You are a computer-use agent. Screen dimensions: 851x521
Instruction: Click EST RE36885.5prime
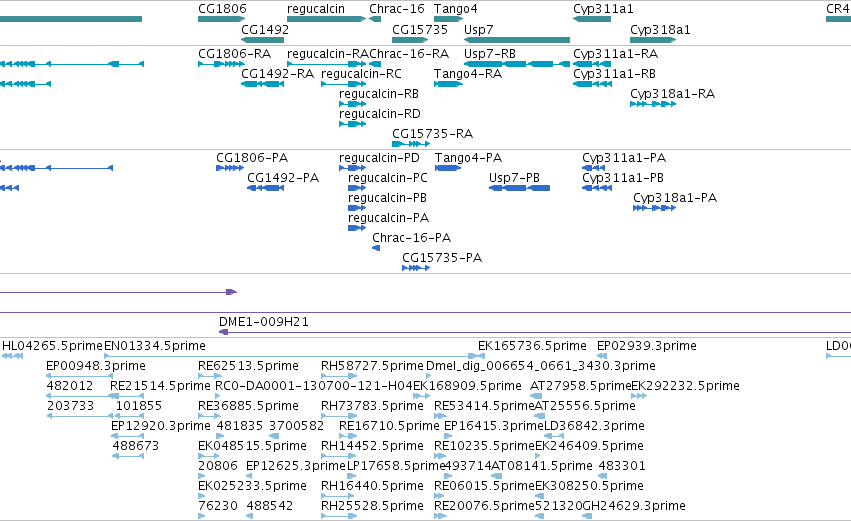[210, 416]
